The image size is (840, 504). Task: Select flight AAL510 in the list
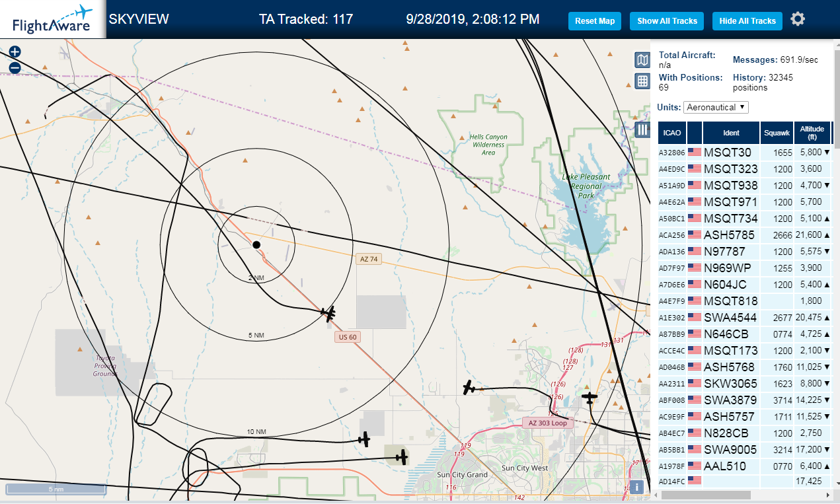(x=725, y=466)
